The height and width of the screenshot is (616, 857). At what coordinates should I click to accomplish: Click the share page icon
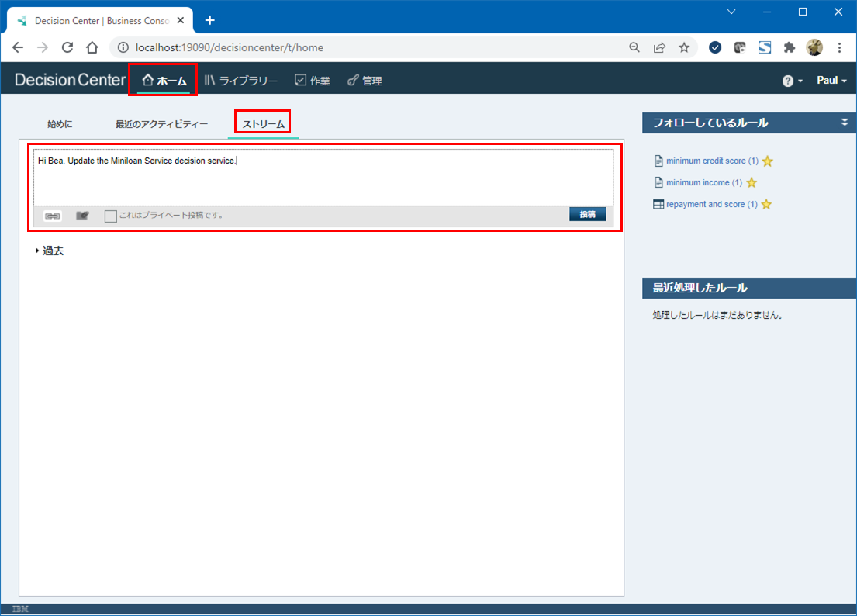tap(659, 47)
